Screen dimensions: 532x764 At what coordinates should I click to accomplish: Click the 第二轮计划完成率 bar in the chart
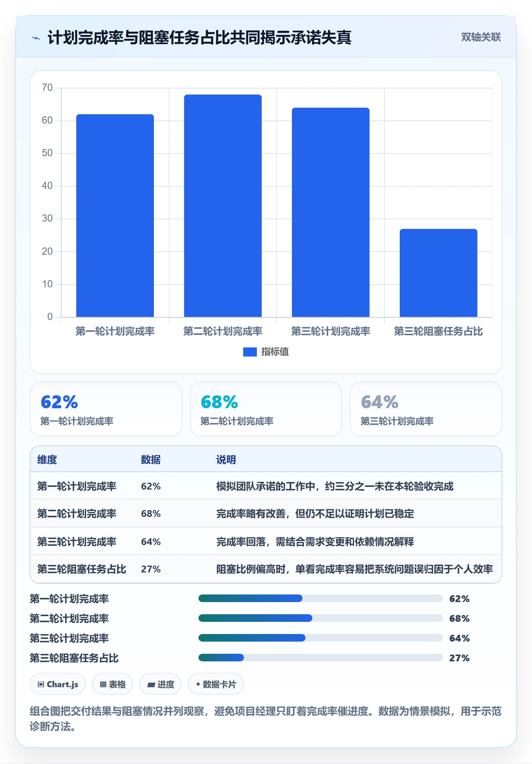pyautogui.click(x=223, y=206)
